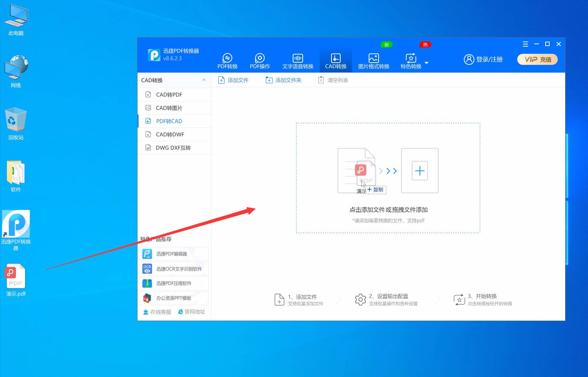Open the PDF转换 tab
588x377 pixels.
coord(227,61)
